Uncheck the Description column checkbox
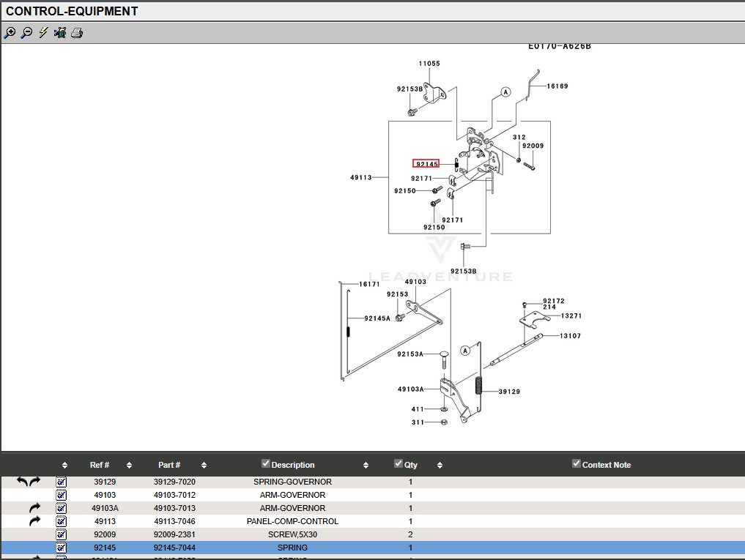 [266, 463]
